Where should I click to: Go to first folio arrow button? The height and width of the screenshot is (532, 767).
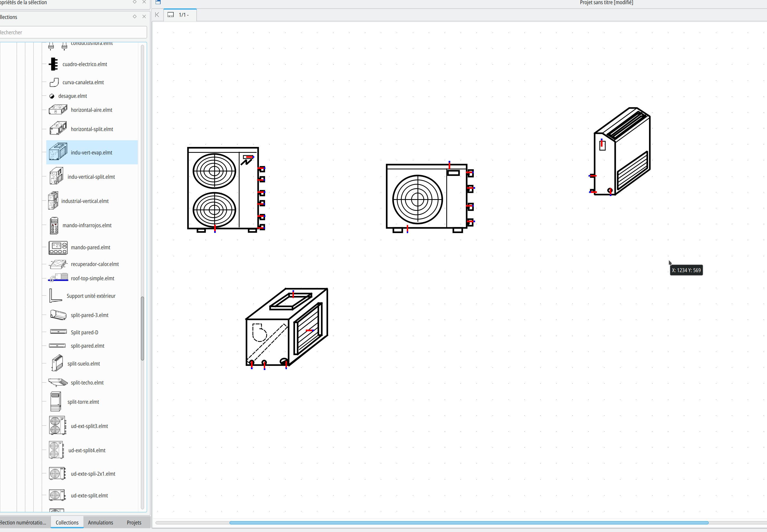(x=157, y=15)
